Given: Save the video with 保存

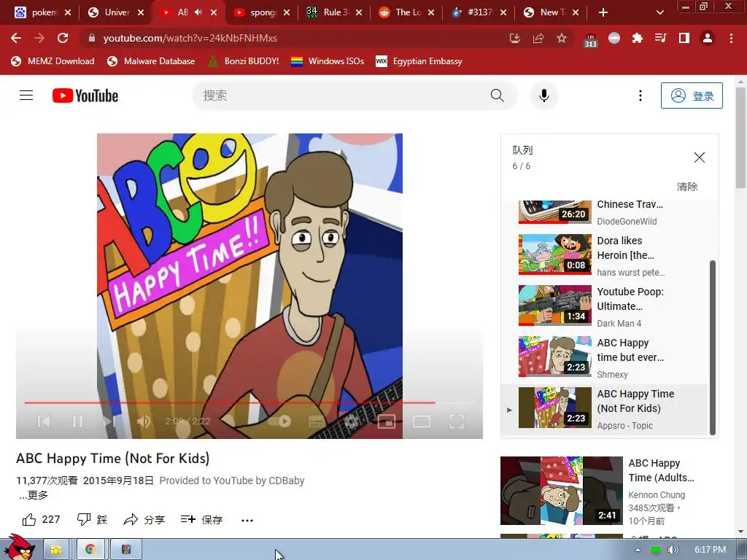Looking at the screenshot, I should click(201, 519).
